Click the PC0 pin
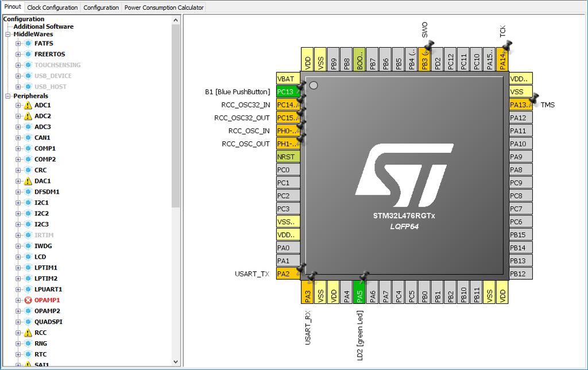This screenshot has width=588, height=370. coord(288,169)
